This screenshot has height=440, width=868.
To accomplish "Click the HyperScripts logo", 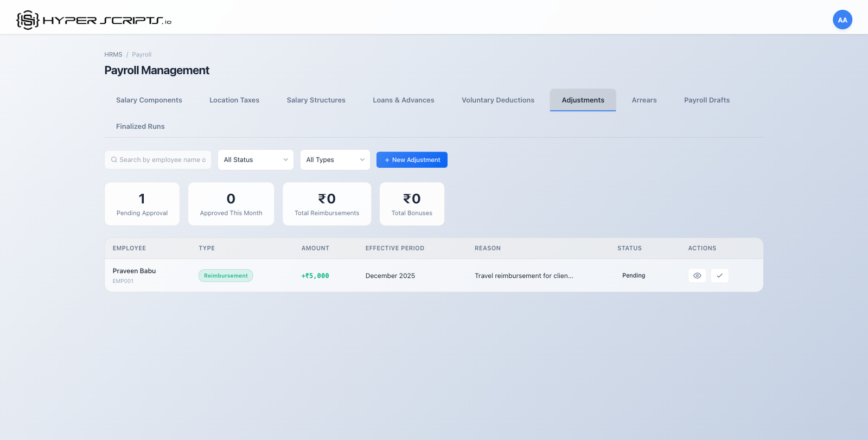I will coord(94,20).
